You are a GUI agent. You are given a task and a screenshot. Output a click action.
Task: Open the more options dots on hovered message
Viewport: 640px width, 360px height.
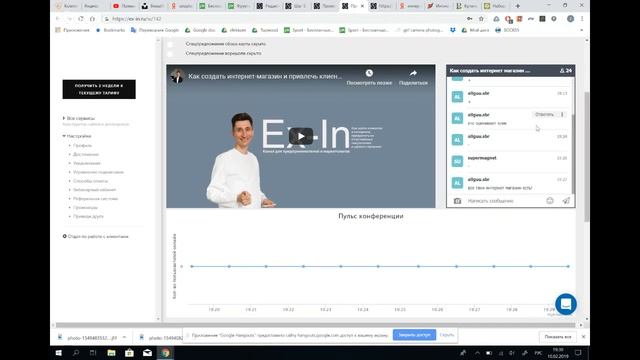click(562, 114)
